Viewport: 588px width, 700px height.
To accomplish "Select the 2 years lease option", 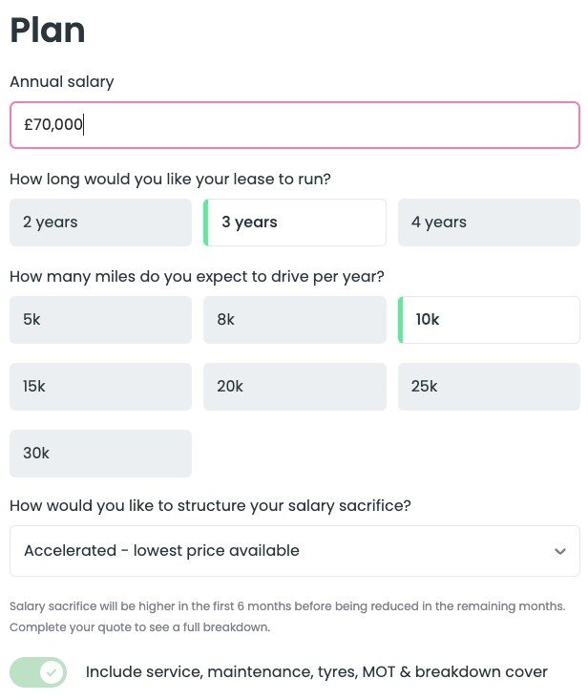I will pyautogui.click(x=100, y=223).
